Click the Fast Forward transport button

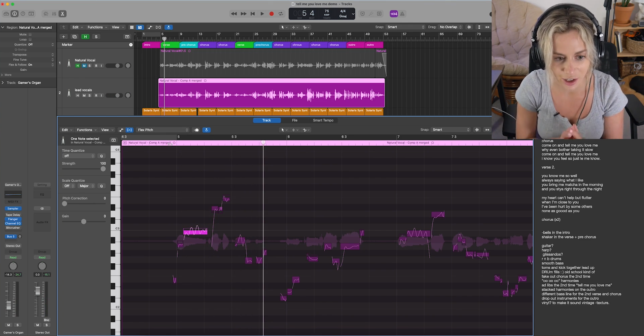tap(243, 14)
